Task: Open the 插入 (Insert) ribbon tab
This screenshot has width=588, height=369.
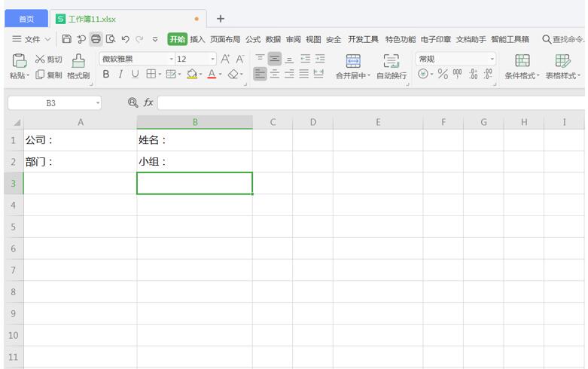Action: (197, 39)
